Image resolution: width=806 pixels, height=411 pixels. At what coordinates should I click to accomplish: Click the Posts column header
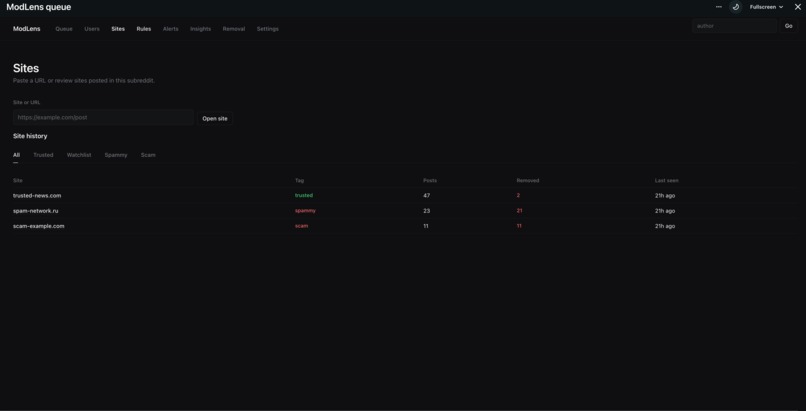[430, 180]
